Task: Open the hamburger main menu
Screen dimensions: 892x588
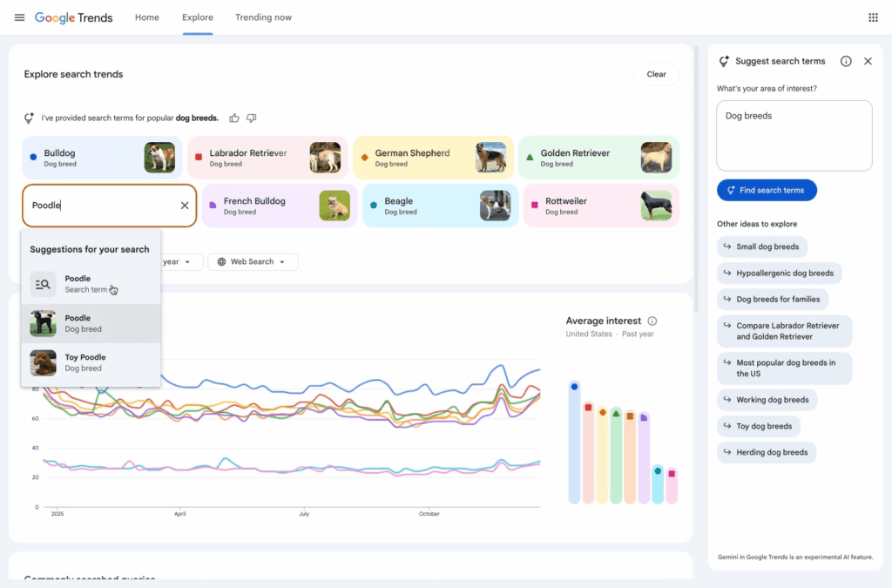Action: 19,17
